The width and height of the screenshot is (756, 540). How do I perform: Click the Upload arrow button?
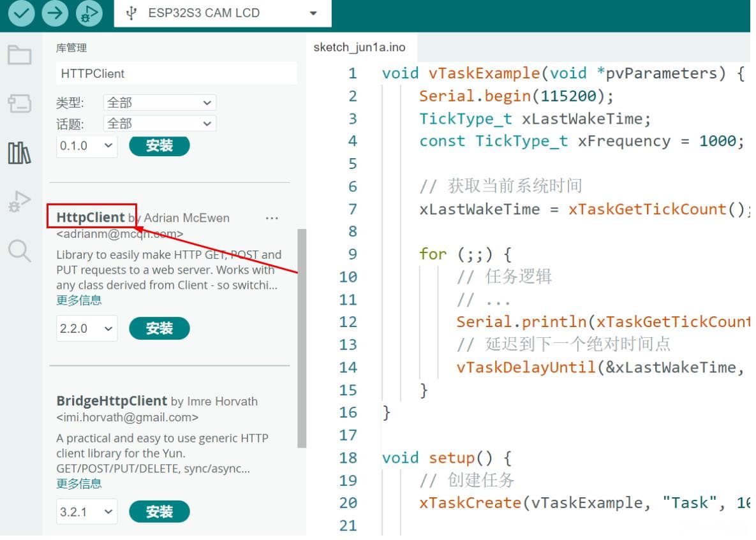tap(55, 13)
